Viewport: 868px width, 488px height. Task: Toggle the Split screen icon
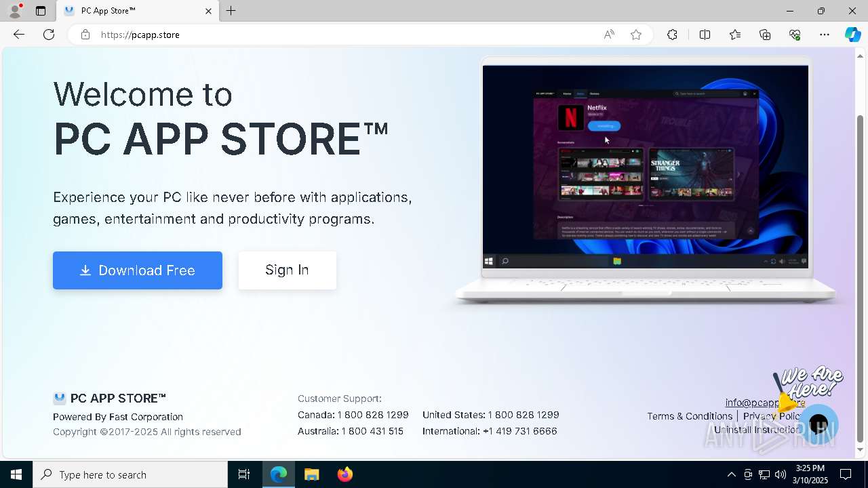(705, 35)
